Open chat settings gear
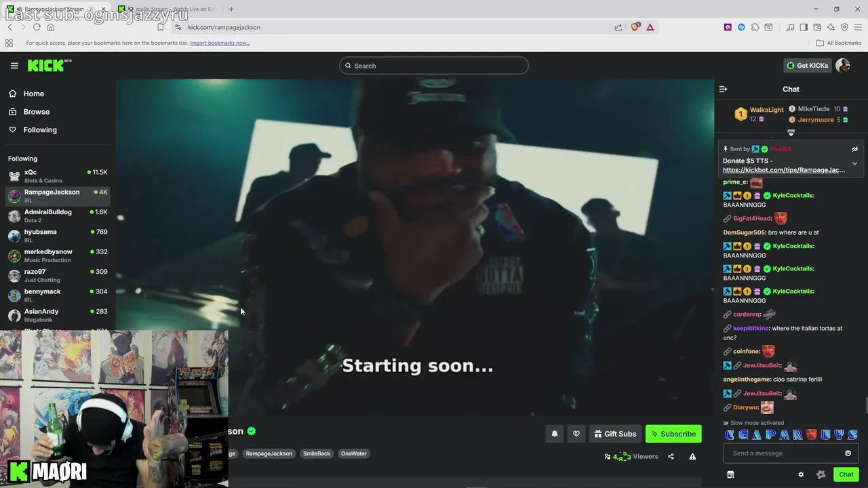The height and width of the screenshot is (488, 868). pyautogui.click(x=801, y=474)
